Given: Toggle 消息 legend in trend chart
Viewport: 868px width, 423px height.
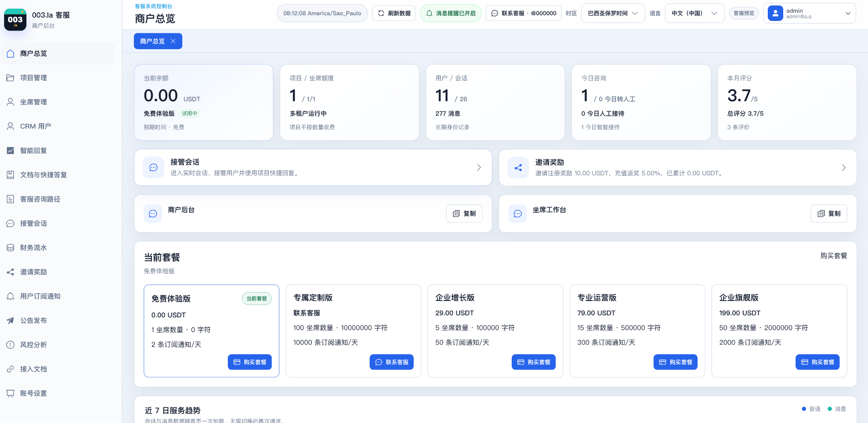Looking at the screenshot, I should [x=837, y=409].
